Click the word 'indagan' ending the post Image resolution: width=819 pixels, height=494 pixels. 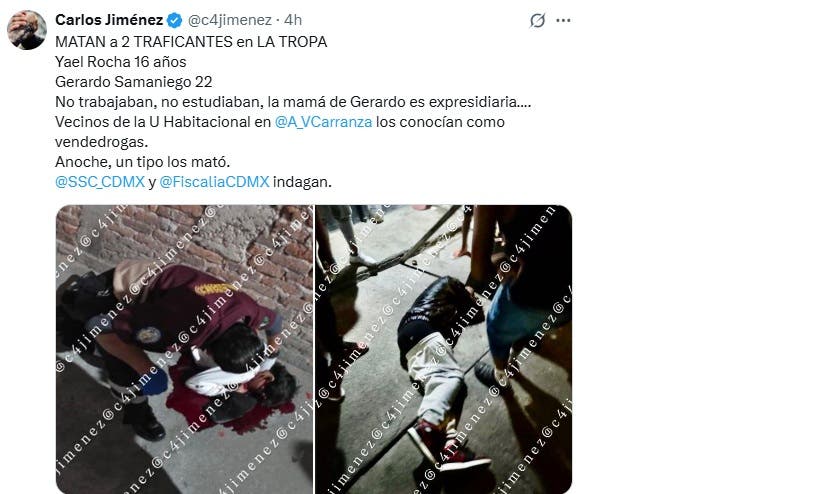[x=302, y=182]
